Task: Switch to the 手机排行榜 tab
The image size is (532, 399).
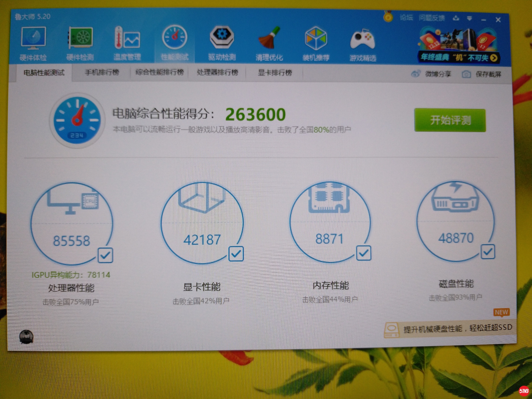Action: click(x=102, y=72)
